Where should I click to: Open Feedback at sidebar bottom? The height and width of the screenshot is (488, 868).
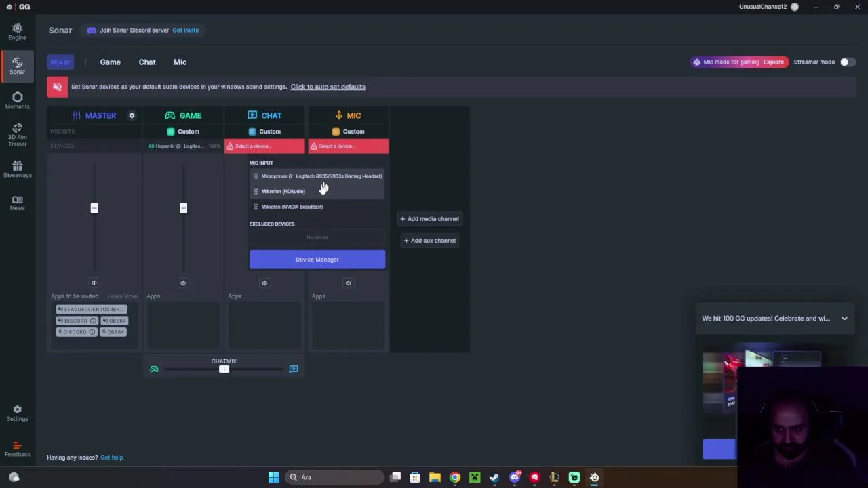[x=17, y=449]
